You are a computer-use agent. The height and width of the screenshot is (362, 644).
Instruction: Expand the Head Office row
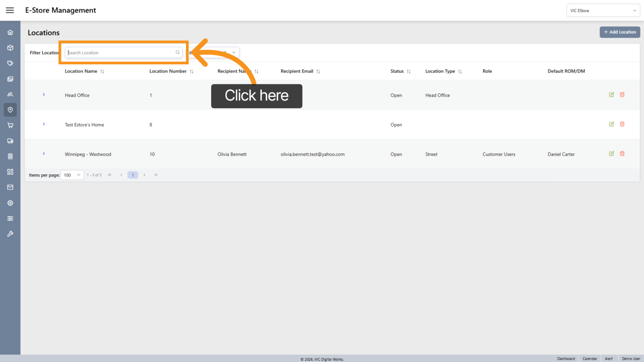click(x=44, y=95)
